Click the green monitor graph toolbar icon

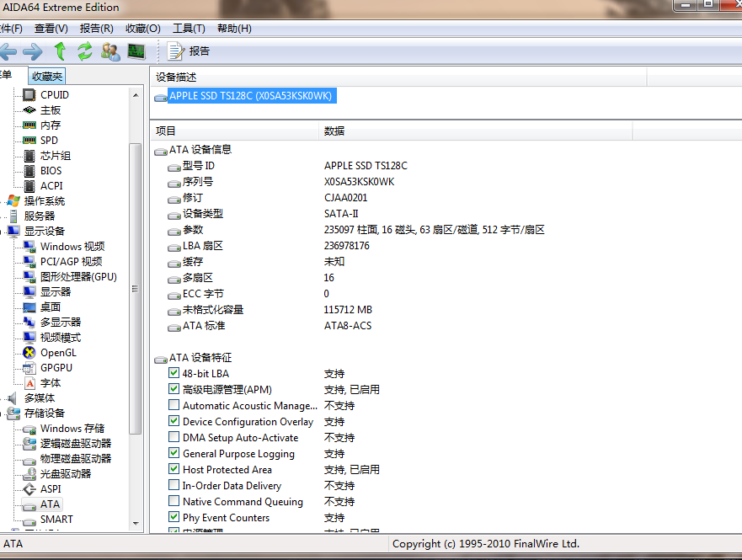136,51
